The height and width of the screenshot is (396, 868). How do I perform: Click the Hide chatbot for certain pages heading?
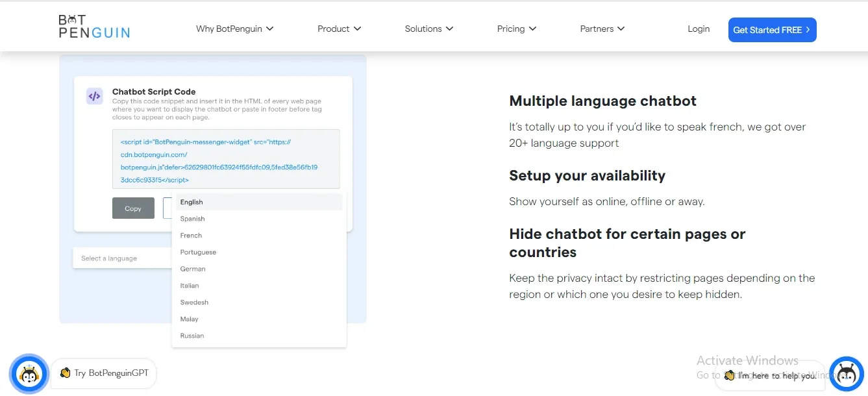pyautogui.click(x=627, y=243)
